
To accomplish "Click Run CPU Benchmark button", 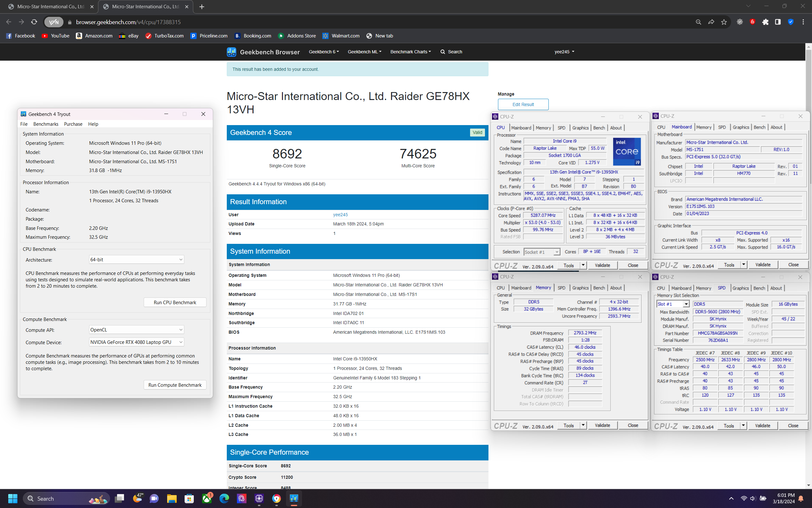I will pos(175,302).
